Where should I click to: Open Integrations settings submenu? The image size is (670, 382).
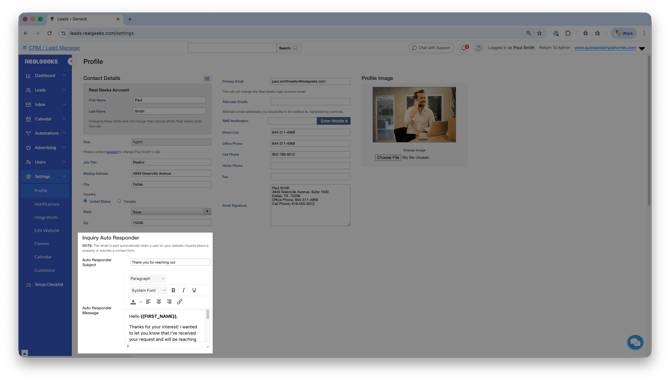[46, 217]
